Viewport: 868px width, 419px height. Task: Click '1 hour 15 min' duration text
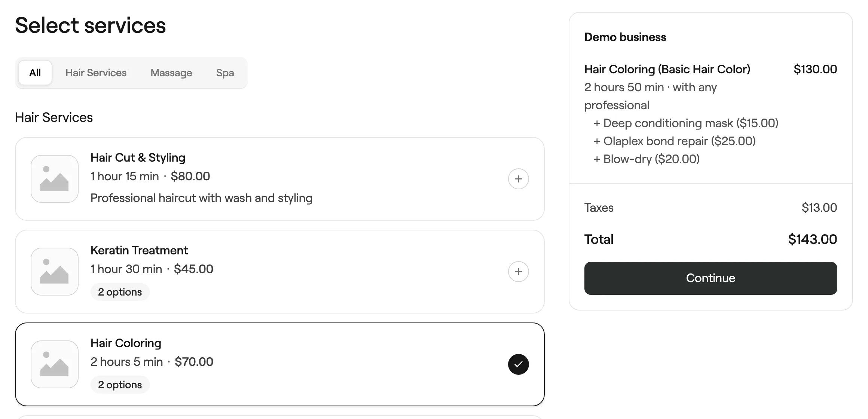click(x=125, y=176)
